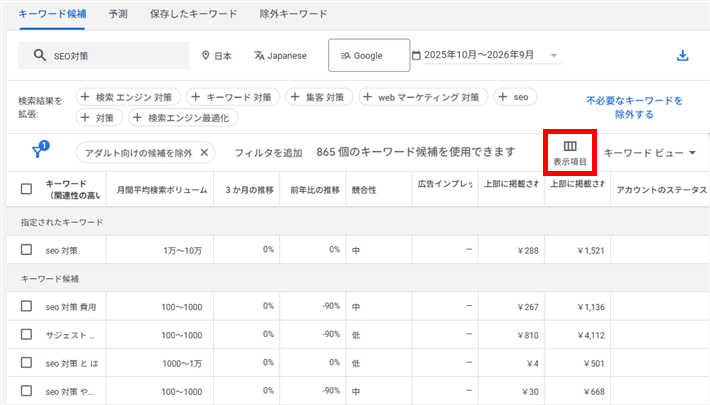Add 集客 対策 suggestion chip
The width and height of the screenshot is (710, 405).
319,97
